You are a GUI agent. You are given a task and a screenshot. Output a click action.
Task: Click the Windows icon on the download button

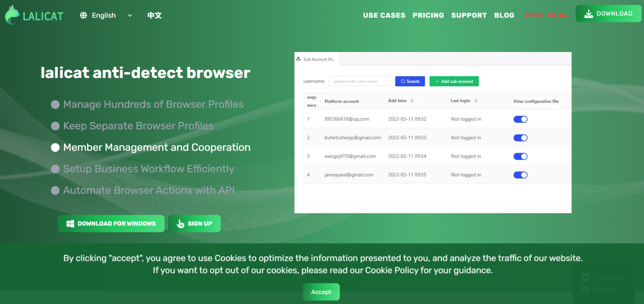[x=70, y=223]
